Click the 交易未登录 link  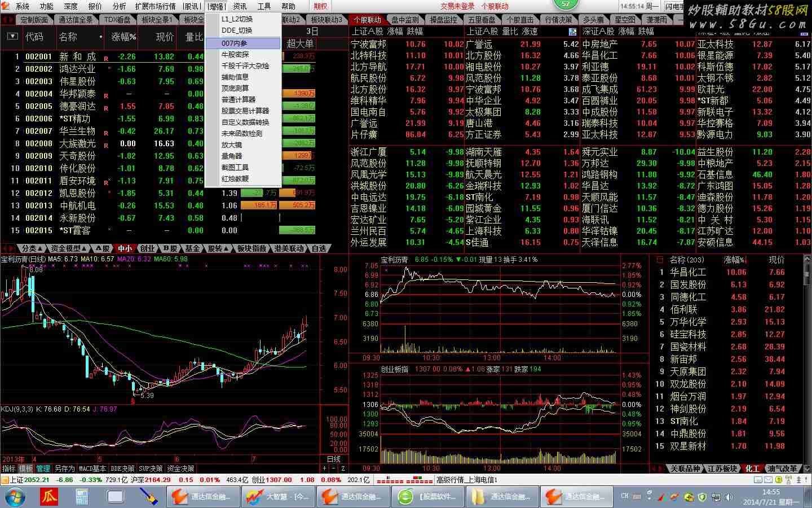click(x=457, y=6)
